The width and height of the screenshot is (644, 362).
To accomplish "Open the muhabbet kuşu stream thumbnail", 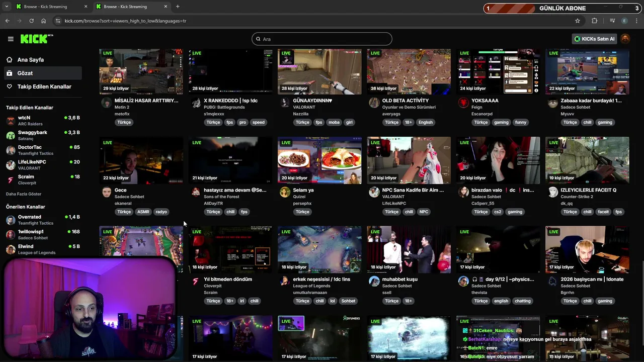I will [409, 250].
